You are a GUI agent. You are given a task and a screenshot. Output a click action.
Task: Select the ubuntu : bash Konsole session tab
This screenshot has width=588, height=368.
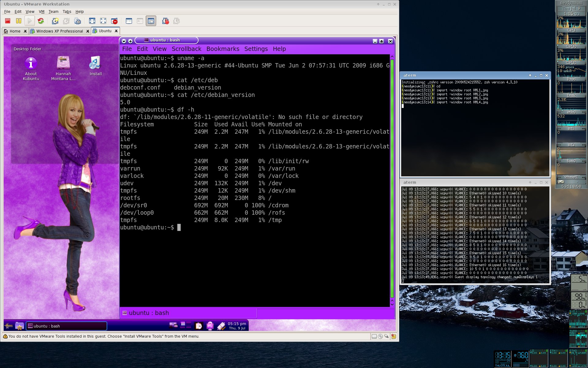click(x=188, y=313)
